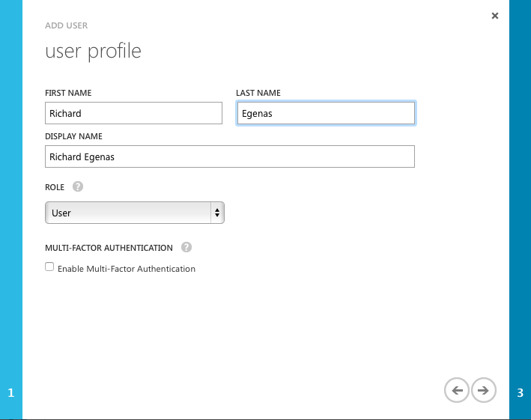Screen dimensions: 531x420
Task: Jump to wizard step 3 panel
Action: pos(520,392)
